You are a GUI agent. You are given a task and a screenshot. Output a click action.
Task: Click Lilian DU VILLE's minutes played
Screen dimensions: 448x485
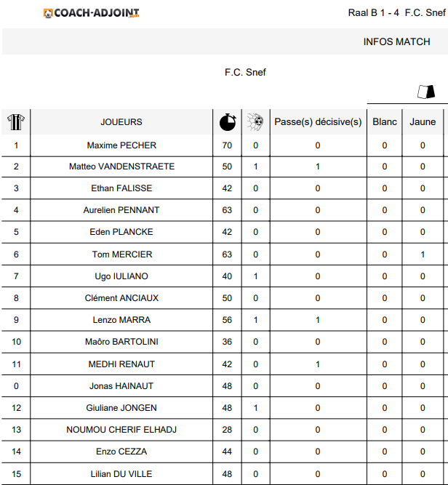point(228,474)
